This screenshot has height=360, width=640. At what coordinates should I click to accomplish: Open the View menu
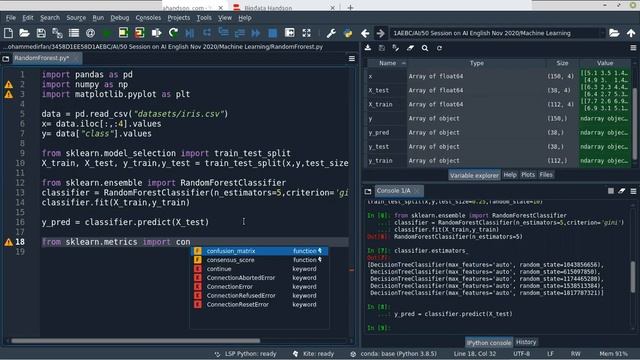click(x=224, y=18)
